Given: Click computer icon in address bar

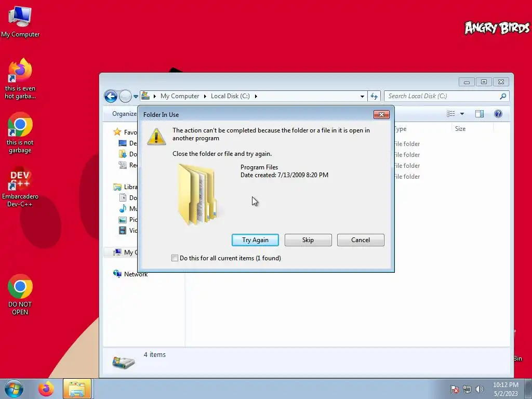Looking at the screenshot, I should (x=145, y=96).
